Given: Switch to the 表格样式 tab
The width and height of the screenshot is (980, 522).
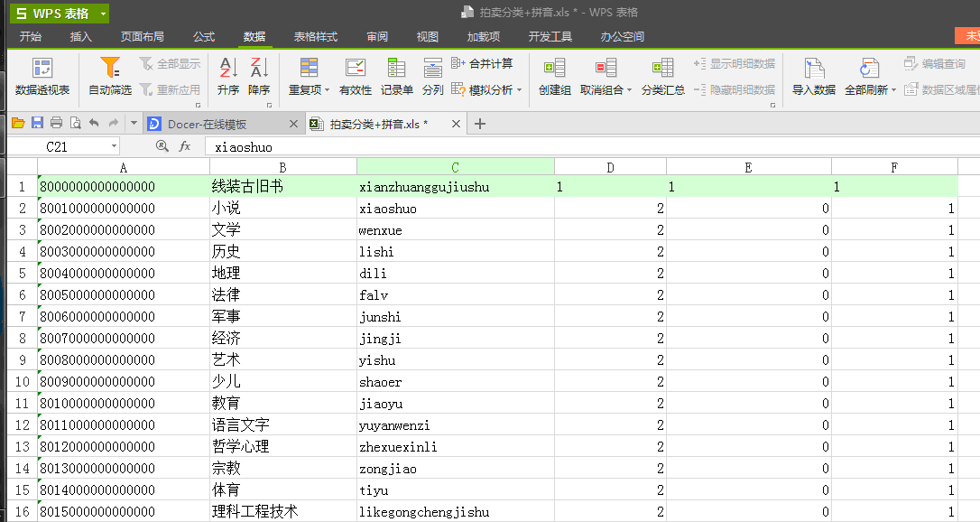Looking at the screenshot, I should [316, 37].
